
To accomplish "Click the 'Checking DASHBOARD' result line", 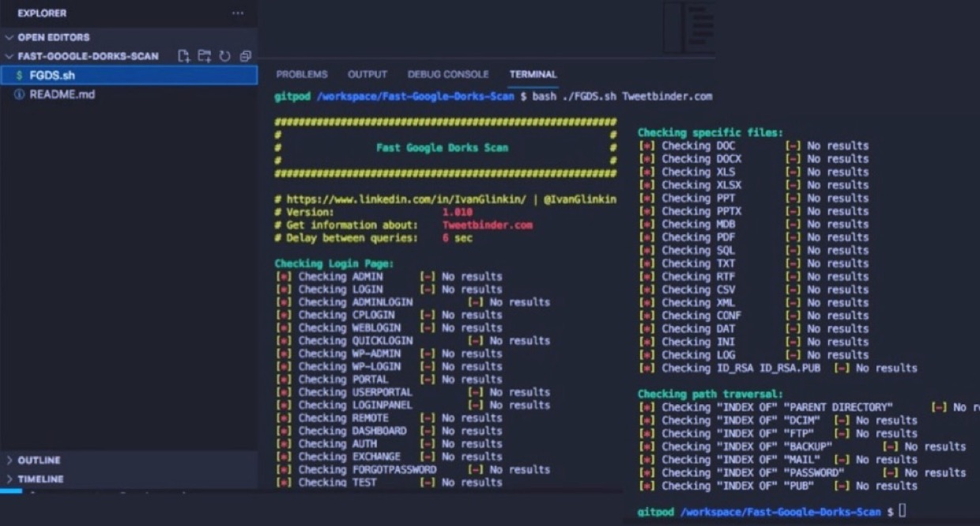I will [x=389, y=431].
